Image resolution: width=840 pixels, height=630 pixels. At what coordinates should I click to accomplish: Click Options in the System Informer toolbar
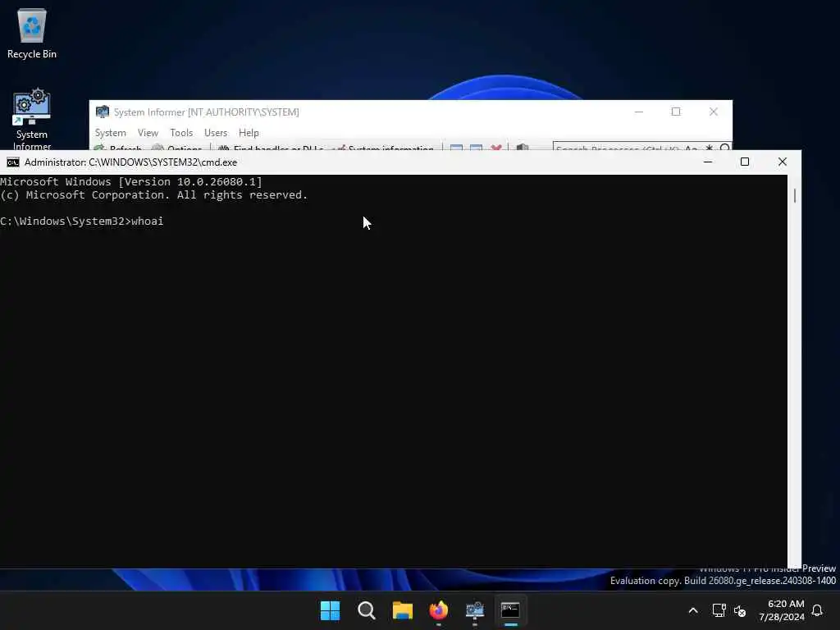click(177, 148)
